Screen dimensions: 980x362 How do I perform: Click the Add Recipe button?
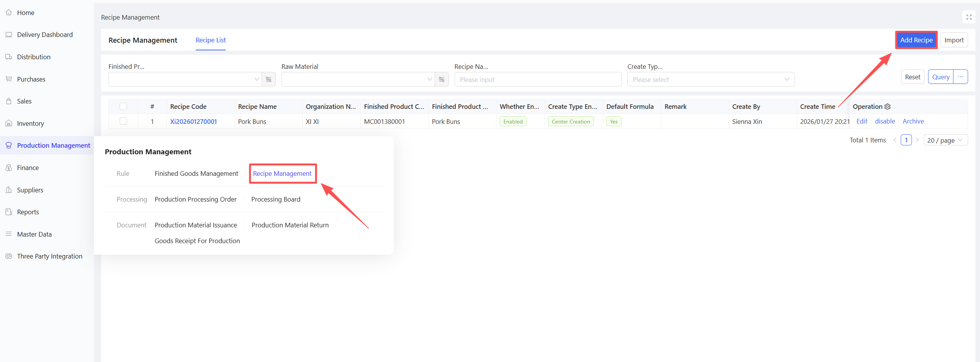pos(916,40)
